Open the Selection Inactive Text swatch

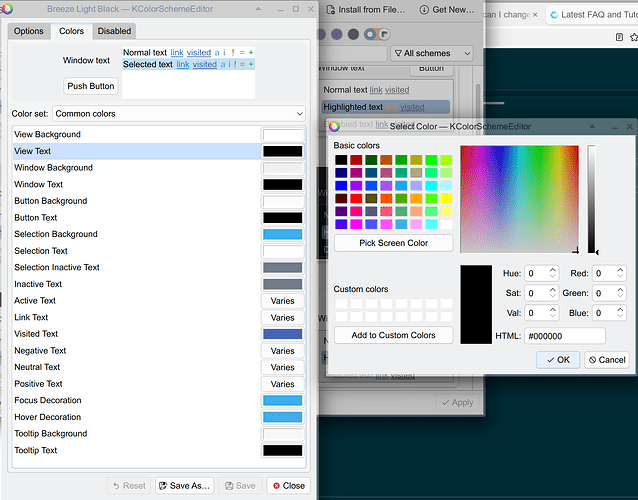pos(282,268)
